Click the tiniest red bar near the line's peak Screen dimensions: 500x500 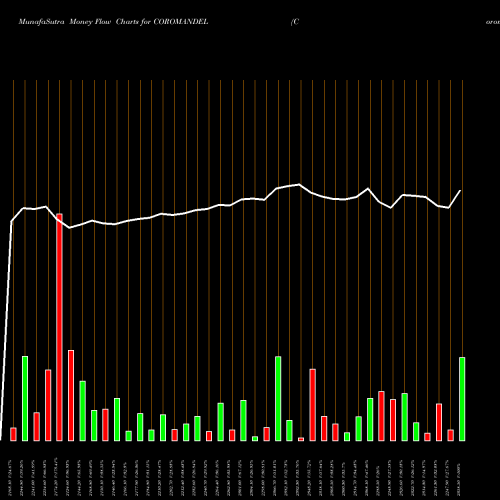301,439
